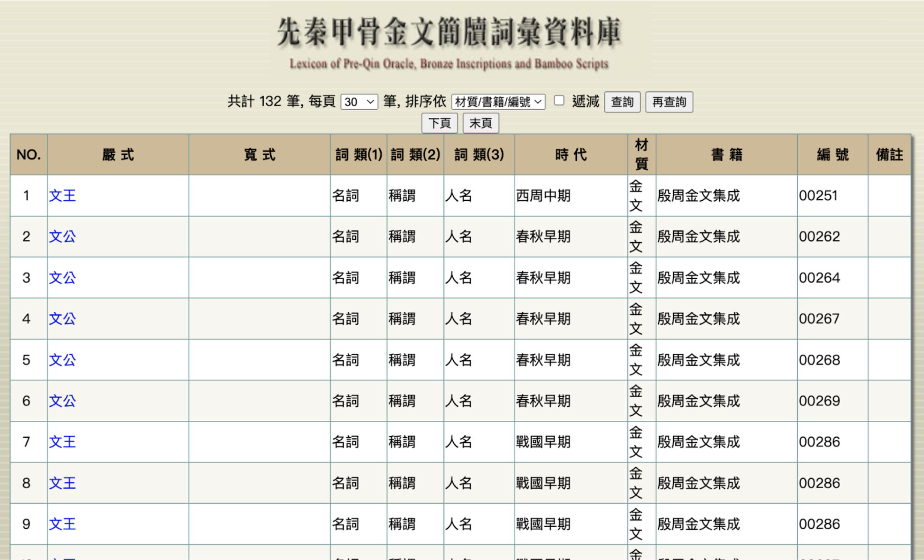Viewport: 924px width, 560px height.
Task: Open the 文王 link in row 9
Action: point(62,524)
